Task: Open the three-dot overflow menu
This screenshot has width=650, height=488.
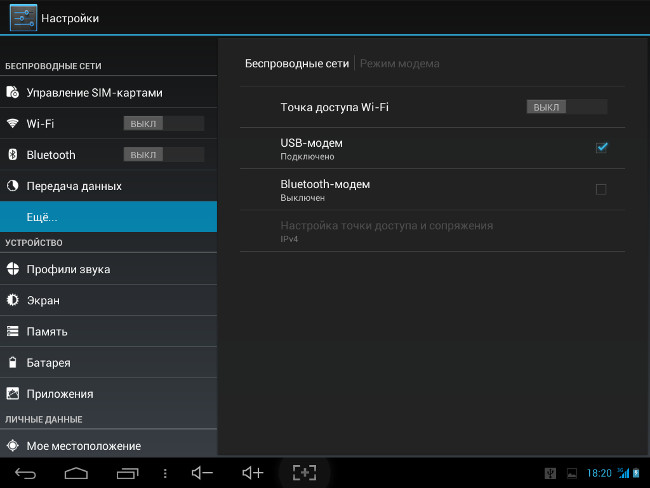Action: (x=165, y=473)
